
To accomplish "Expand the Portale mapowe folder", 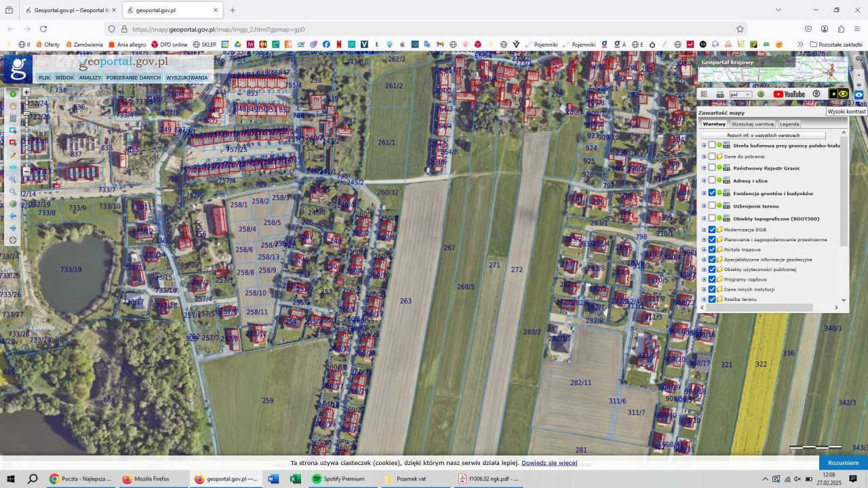I will tap(704, 249).
